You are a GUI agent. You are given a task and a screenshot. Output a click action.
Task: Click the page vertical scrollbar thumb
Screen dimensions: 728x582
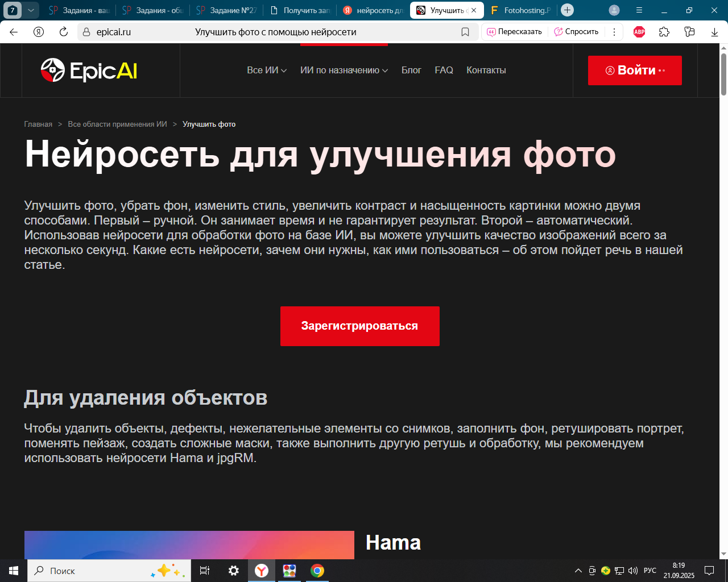(723, 74)
